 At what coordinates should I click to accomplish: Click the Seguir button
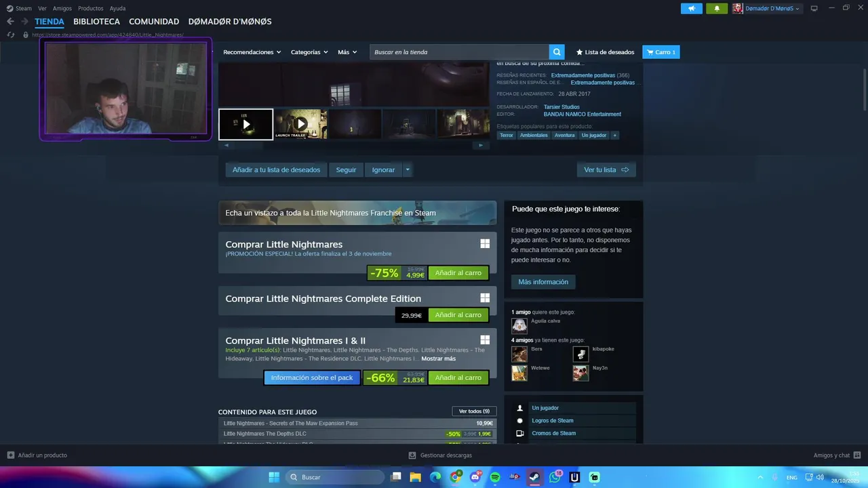[346, 170]
